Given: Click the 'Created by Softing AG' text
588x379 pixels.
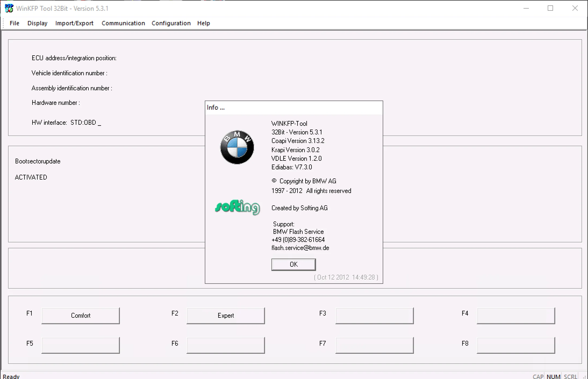Looking at the screenshot, I should pos(299,208).
